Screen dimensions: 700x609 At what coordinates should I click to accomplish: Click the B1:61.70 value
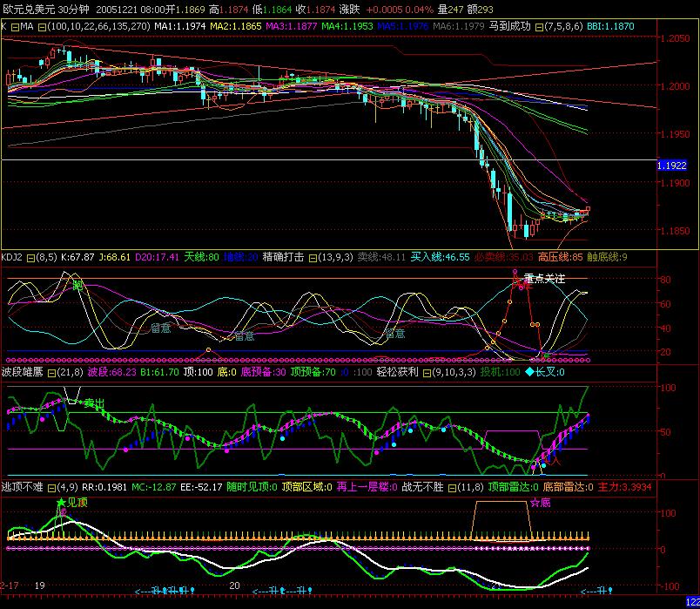pyautogui.click(x=159, y=372)
